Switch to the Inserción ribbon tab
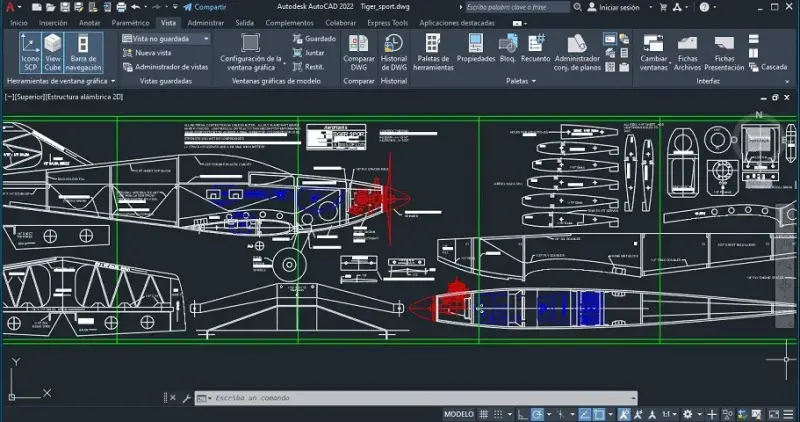800x422 pixels. click(x=53, y=23)
